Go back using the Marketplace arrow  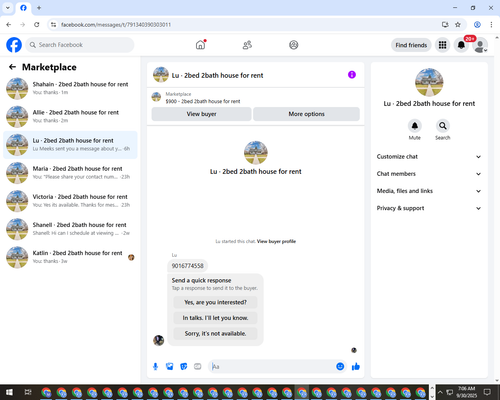pos(12,67)
